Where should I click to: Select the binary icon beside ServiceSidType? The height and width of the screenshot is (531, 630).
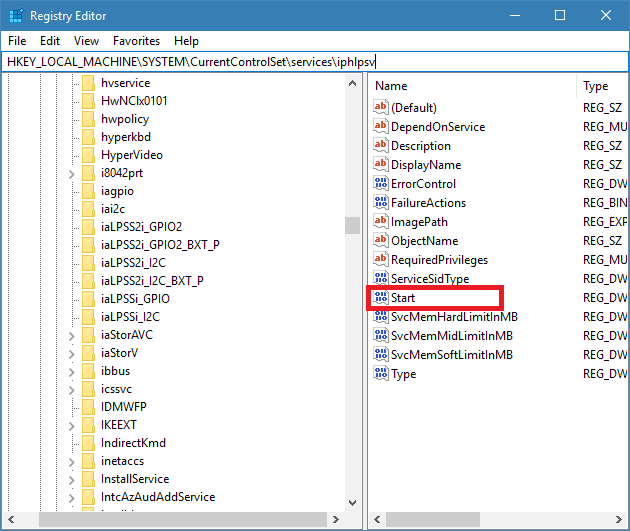380,278
